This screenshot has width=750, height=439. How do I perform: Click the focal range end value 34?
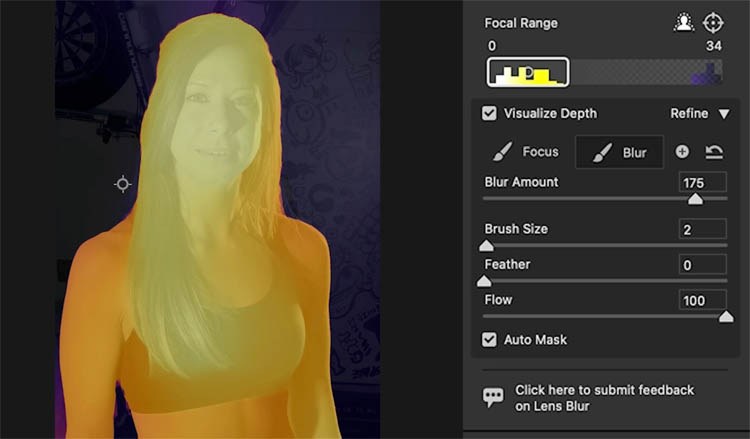[714, 46]
